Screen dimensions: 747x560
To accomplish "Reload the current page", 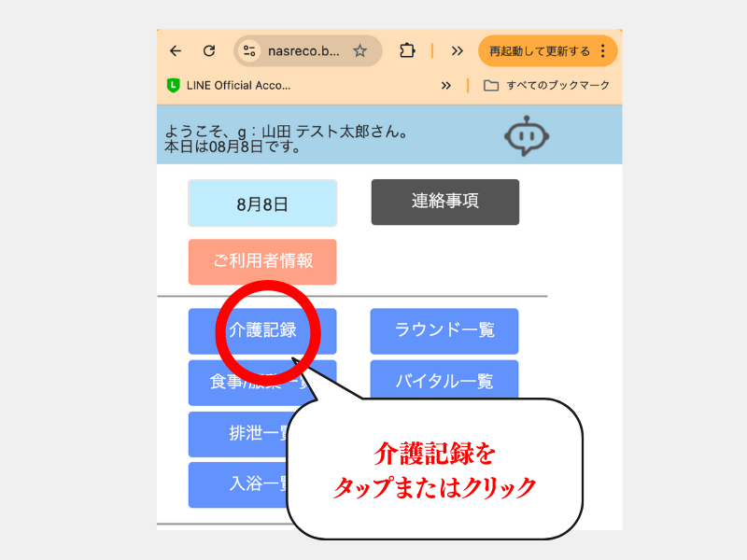I will coord(209,51).
